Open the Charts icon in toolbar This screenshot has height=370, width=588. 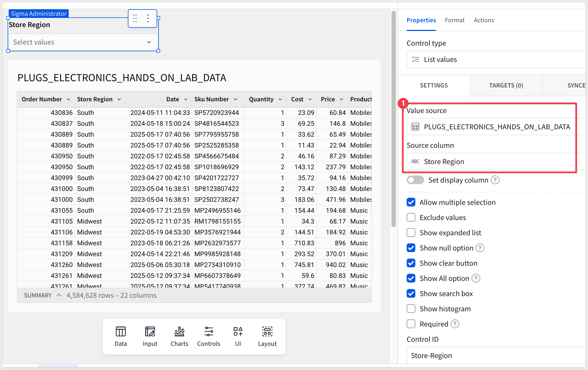[179, 332]
